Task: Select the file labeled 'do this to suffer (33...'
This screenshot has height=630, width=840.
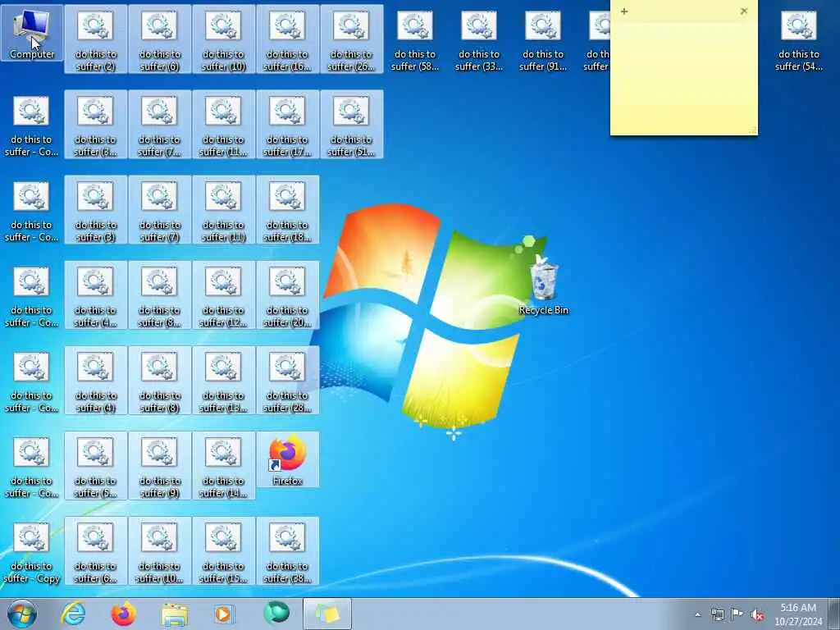Action: 479,39
